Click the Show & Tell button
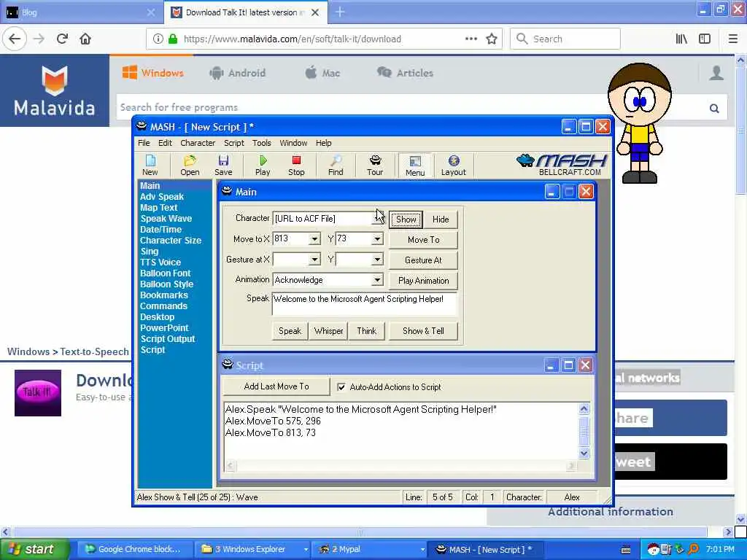The height and width of the screenshot is (560, 747). pyautogui.click(x=424, y=331)
